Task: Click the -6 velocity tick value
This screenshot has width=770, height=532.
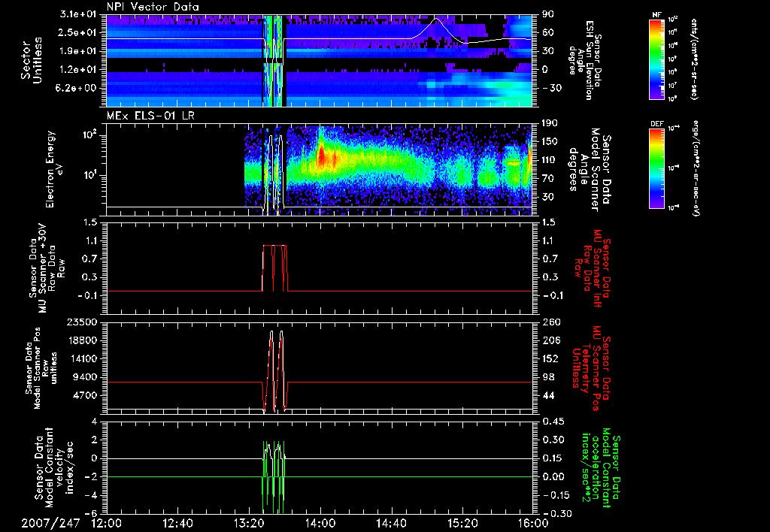Action: (91, 513)
